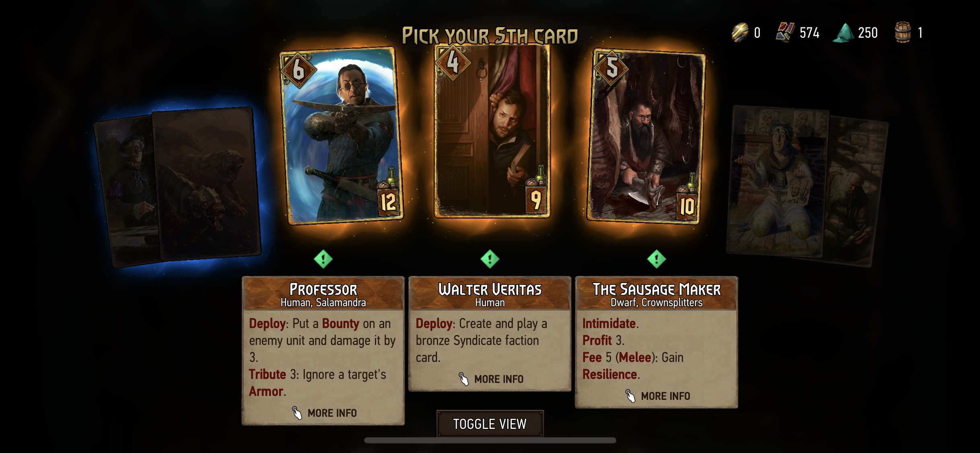Pick The Sausage Maker card
The width and height of the screenshot is (980, 453).
tap(646, 136)
